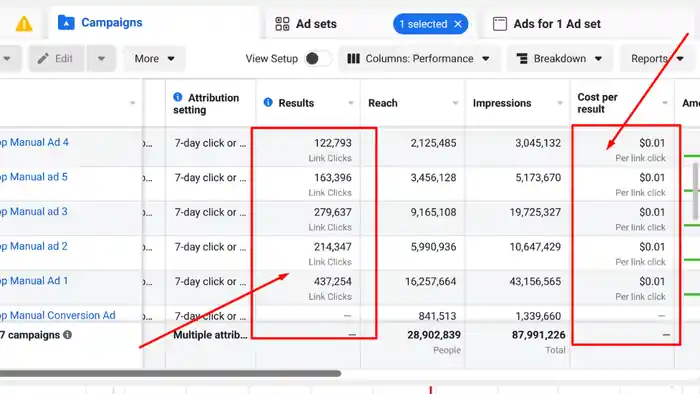
Task: Open the Edit options dropdown arrow
Action: (x=101, y=58)
